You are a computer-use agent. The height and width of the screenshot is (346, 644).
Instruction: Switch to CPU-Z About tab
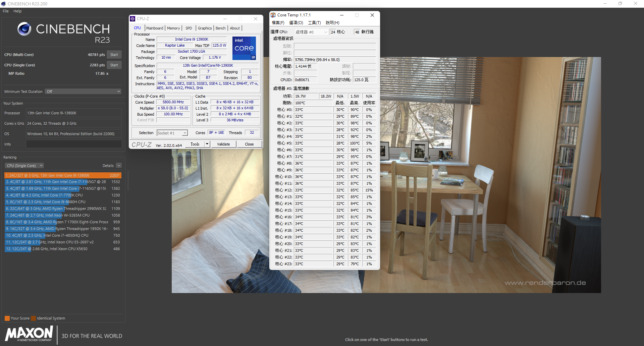tap(235, 28)
